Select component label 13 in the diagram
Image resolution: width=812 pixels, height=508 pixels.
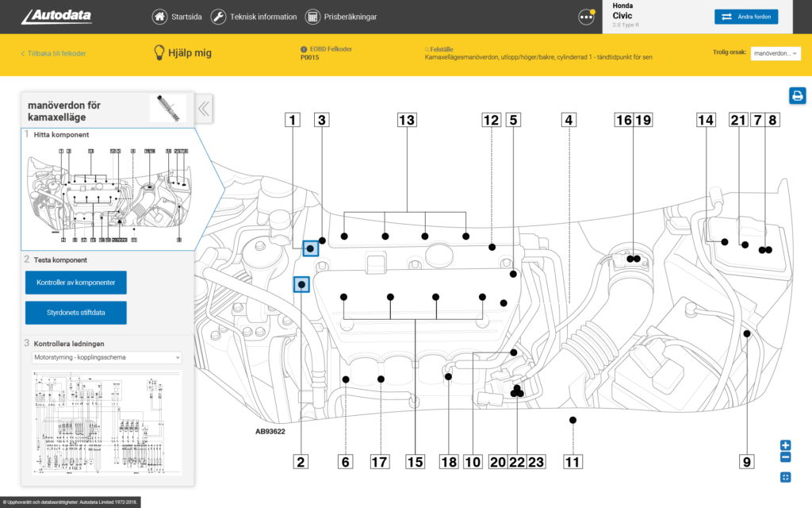tap(406, 121)
